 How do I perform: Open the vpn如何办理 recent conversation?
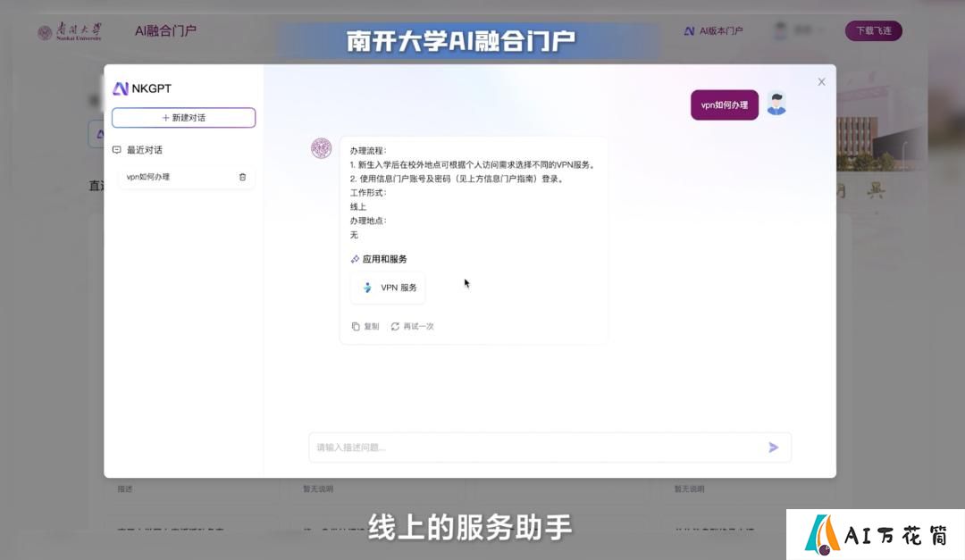click(x=185, y=177)
